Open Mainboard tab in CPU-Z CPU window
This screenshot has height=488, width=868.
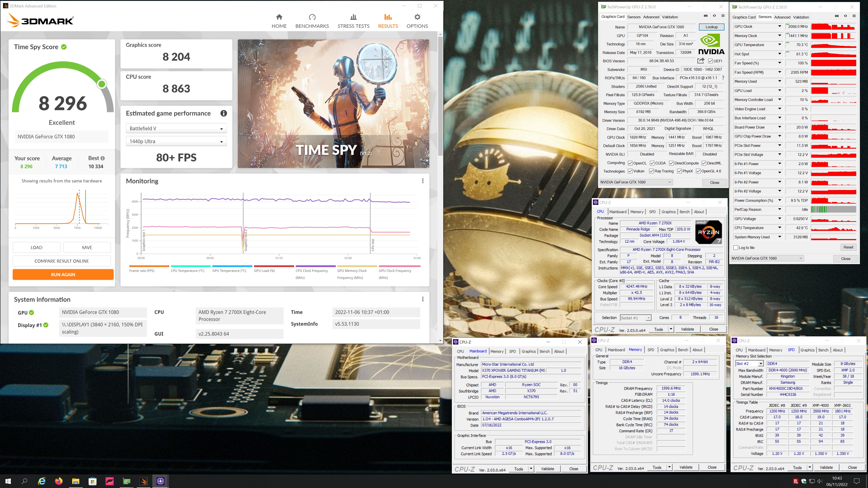pos(618,212)
